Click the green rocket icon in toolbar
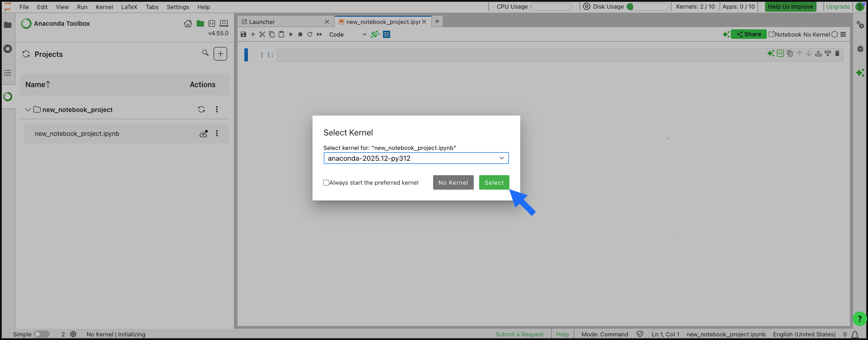The width and height of the screenshot is (868, 340). 375,34
